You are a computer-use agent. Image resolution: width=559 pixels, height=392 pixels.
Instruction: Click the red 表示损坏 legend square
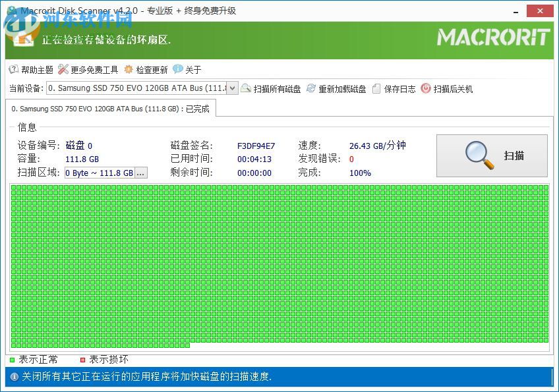click(x=82, y=360)
